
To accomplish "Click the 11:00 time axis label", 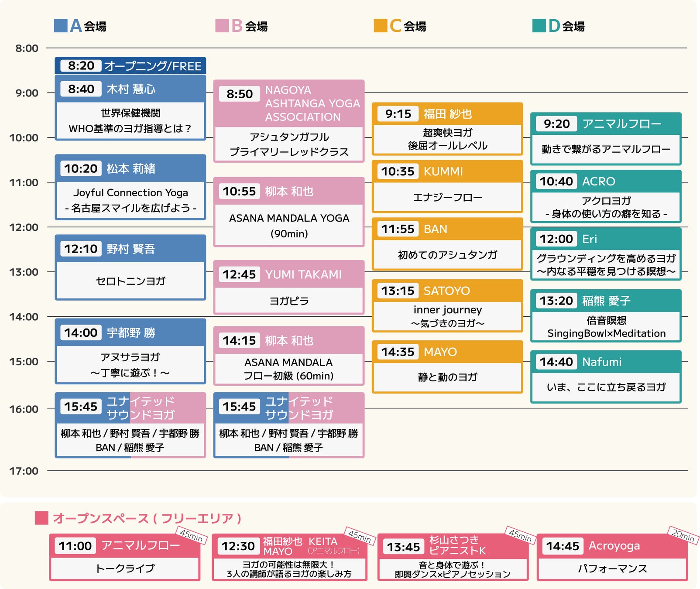I will (24, 182).
